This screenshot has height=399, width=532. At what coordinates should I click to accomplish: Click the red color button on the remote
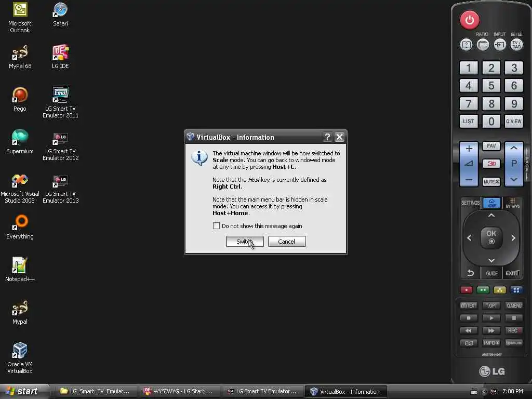tap(467, 290)
